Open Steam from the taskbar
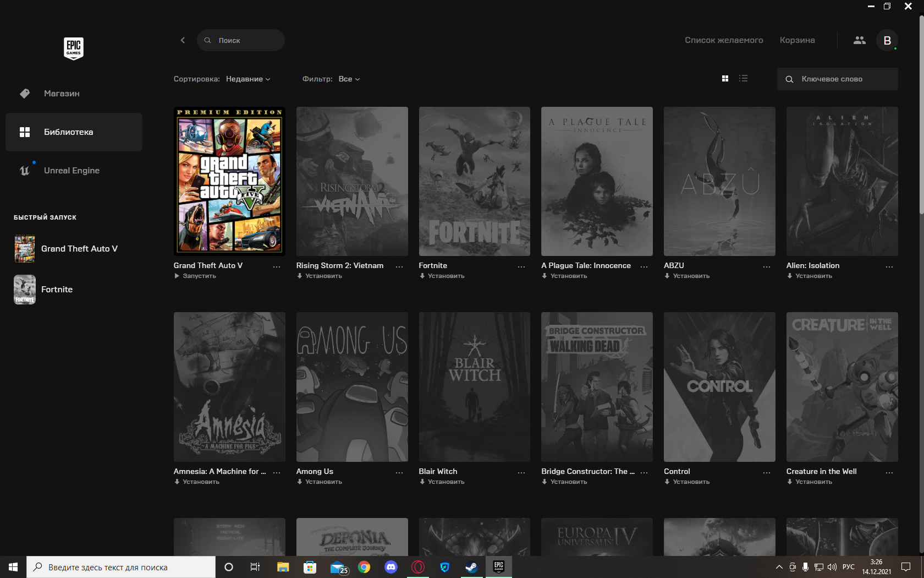 pos(471,567)
